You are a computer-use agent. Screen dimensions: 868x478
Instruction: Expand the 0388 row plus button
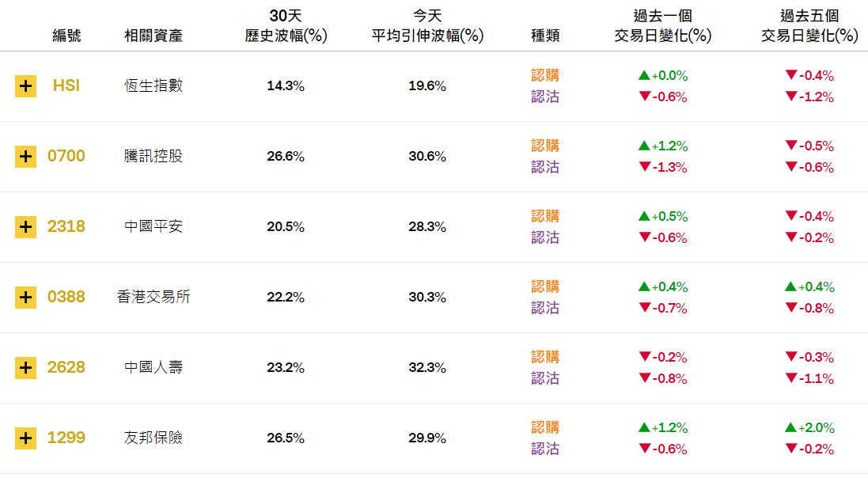[x=25, y=297]
